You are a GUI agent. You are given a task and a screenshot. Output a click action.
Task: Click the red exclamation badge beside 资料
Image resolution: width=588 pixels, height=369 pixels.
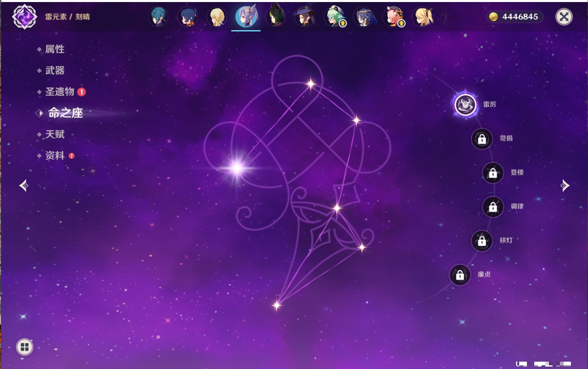tap(72, 156)
